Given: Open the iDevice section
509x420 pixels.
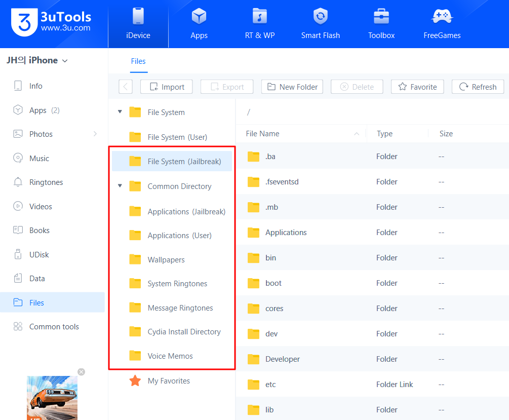Looking at the screenshot, I should [x=138, y=24].
